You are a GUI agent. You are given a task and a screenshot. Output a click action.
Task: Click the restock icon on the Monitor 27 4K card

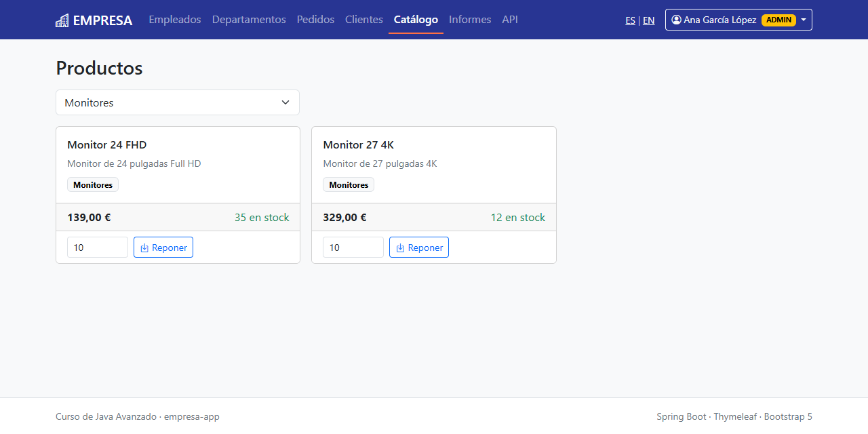point(400,248)
